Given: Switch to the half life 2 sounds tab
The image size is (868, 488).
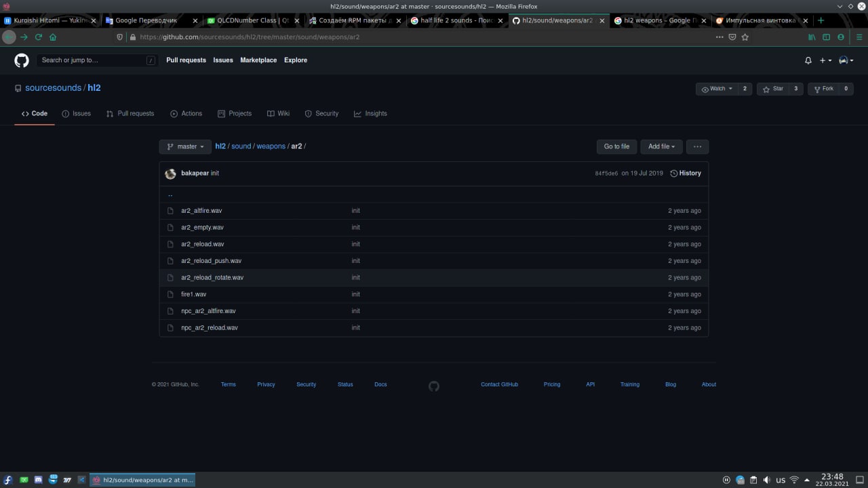Looking at the screenshot, I should pyautogui.click(x=456, y=20).
